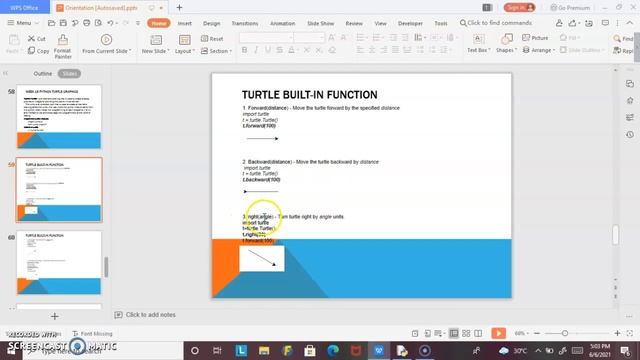
Task: Open the Menu dropdown
Action: [x=23, y=23]
